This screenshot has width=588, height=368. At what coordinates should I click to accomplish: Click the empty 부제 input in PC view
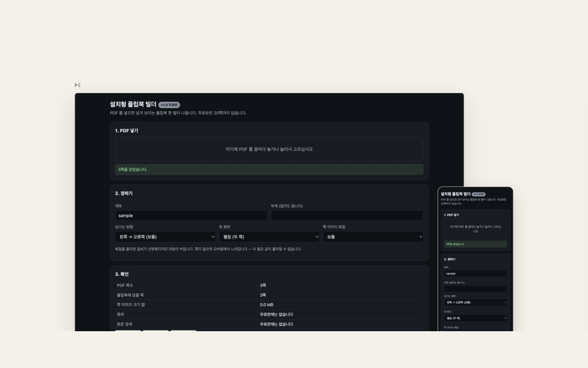pos(347,216)
